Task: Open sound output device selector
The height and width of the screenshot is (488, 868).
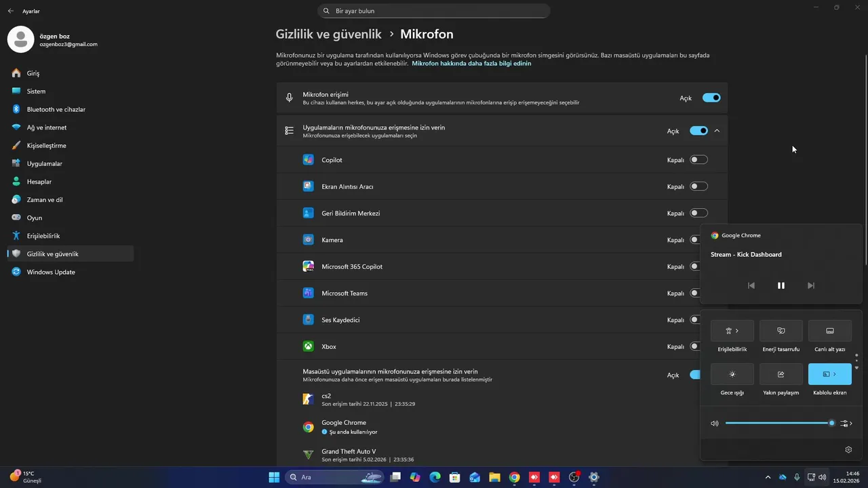Action: (x=846, y=424)
